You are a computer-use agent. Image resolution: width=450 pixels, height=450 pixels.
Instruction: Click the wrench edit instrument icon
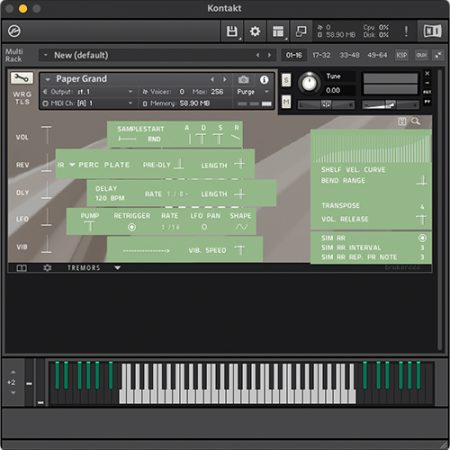click(x=22, y=78)
